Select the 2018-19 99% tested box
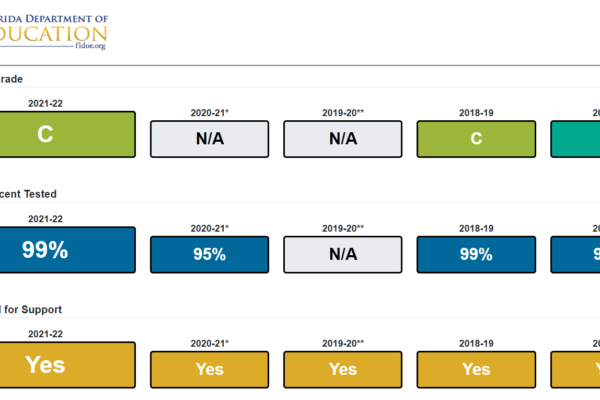The height and width of the screenshot is (400, 600). (x=476, y=255)
